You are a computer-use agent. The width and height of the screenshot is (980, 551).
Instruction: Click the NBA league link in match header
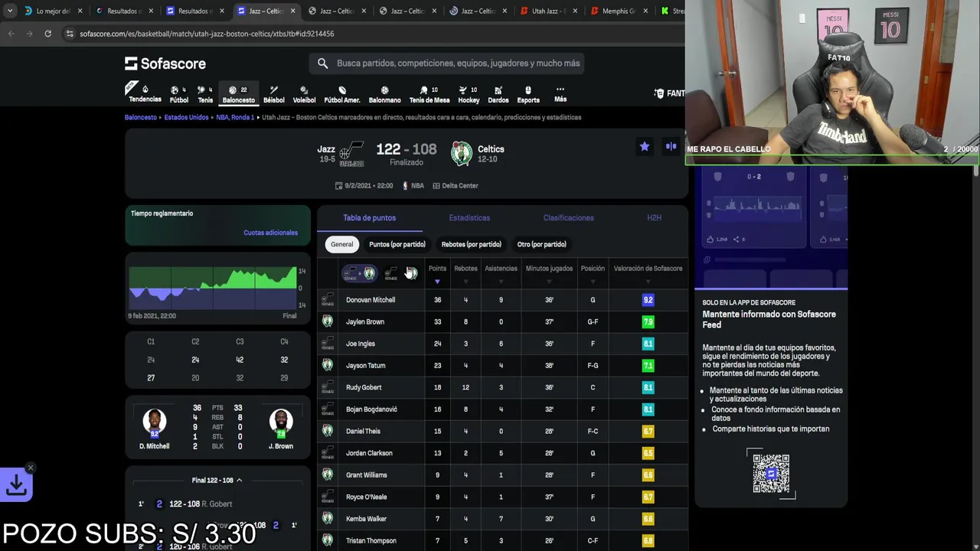[413, 186]
